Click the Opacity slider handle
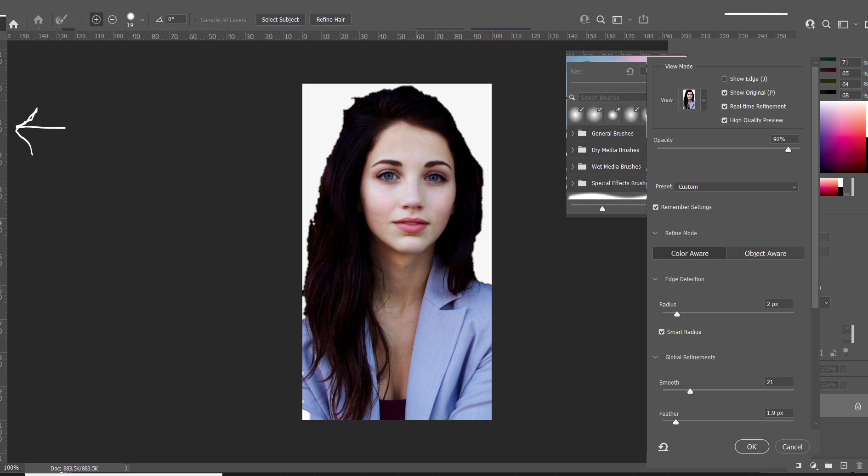Screen dimensions: 868x476 [788, 150]
